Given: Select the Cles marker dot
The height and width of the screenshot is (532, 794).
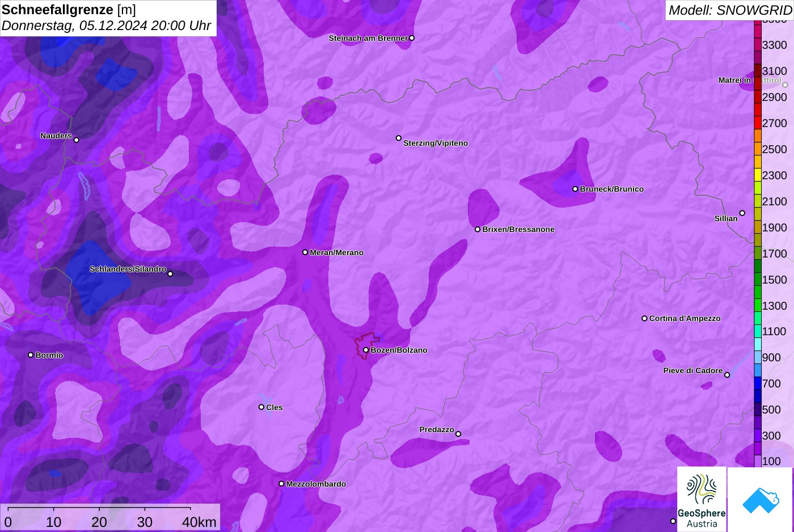Looking at the screenshot, I should pos(261,407).
